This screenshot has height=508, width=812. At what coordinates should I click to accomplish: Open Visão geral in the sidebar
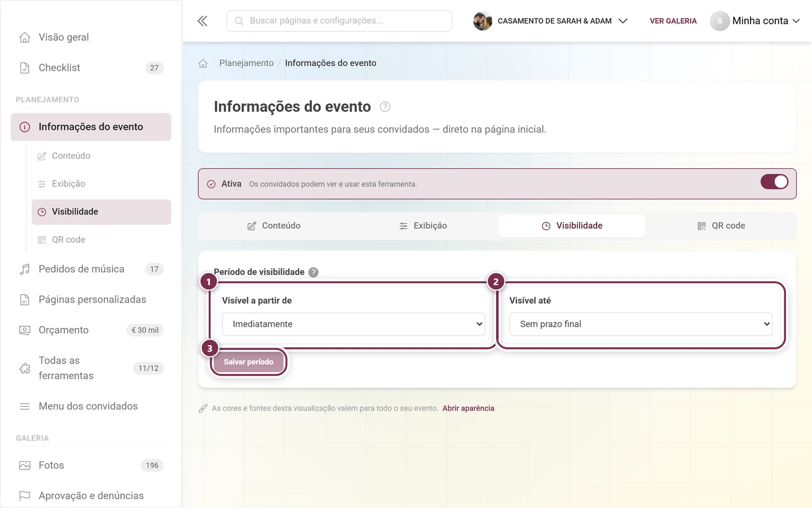tap(91, 37)
